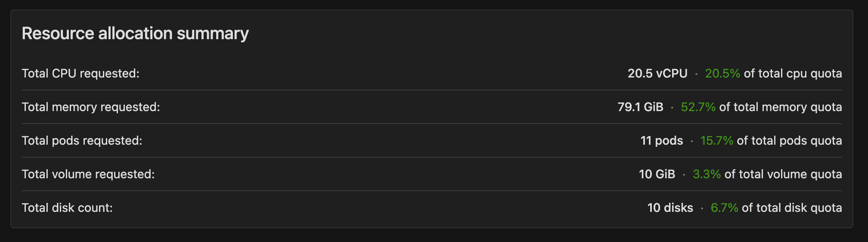
Task: Click the Total volume requested label
Action: pos(88,174)
